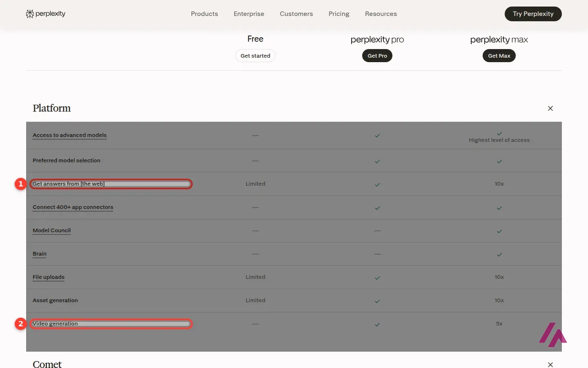This screenshot has height=368, width=588.
Task: Click Asset generation text
Action: (x=55, y=301)
